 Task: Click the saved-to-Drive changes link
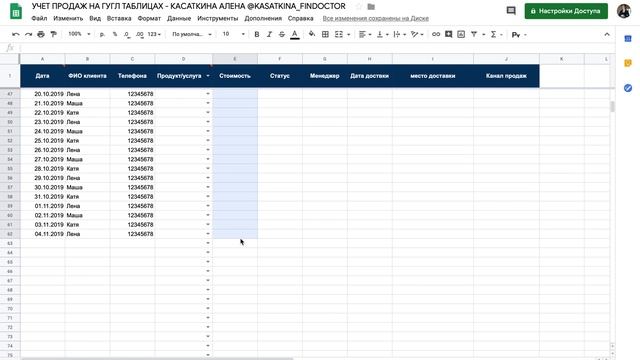click(x=376, y=18)
